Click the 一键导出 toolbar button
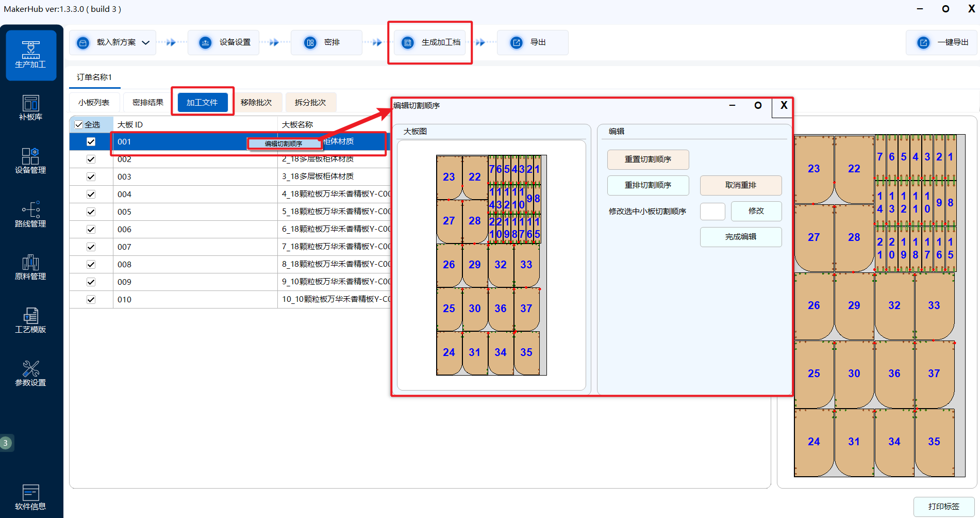This screenshot has width=980, height=518. coord(942,43)
